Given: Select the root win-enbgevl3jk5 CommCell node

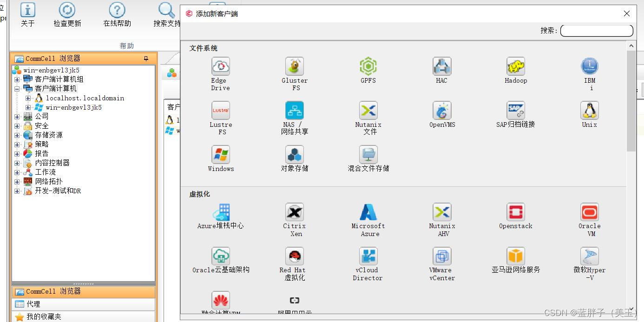Looking at the screenshot, I should pyautogui.click(x=51, y=70).
